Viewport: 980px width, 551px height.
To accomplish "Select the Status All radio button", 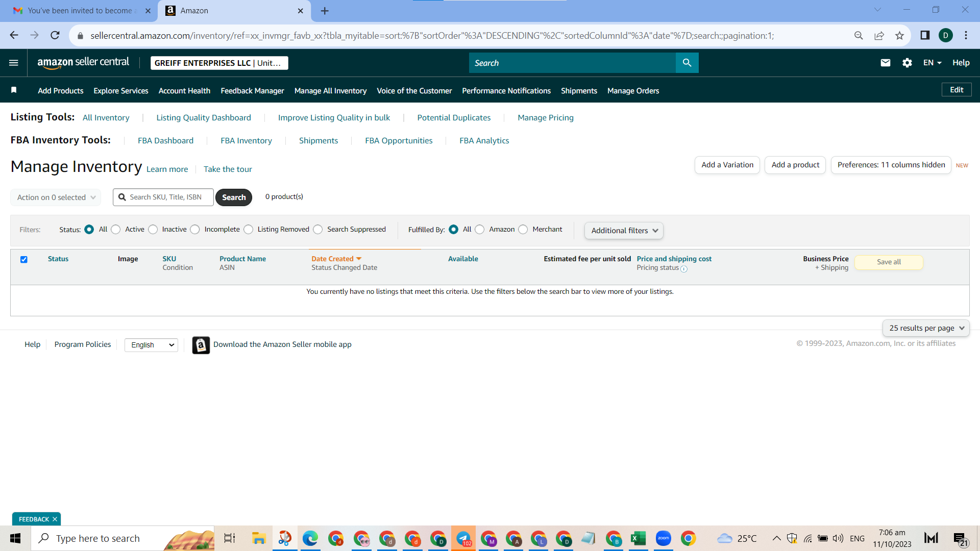I will pyautogui.click(x=89, y=230).
